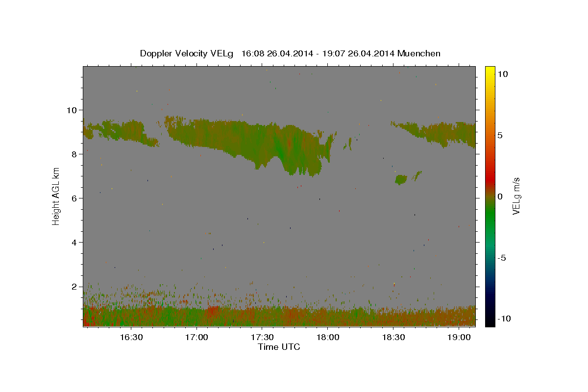Click the colorbar value -10 label

(503, 318)
